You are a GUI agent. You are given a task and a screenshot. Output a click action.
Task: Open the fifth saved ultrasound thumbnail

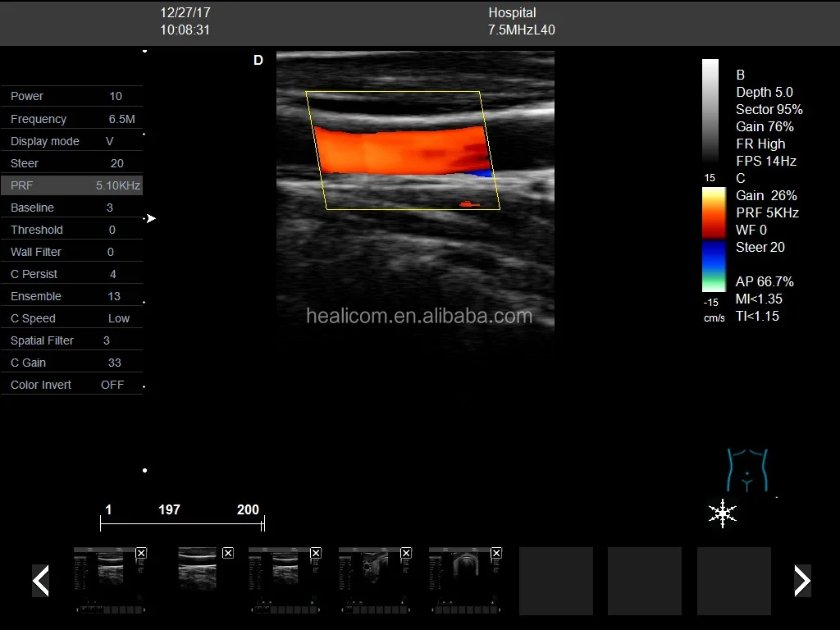click(459, 581)
